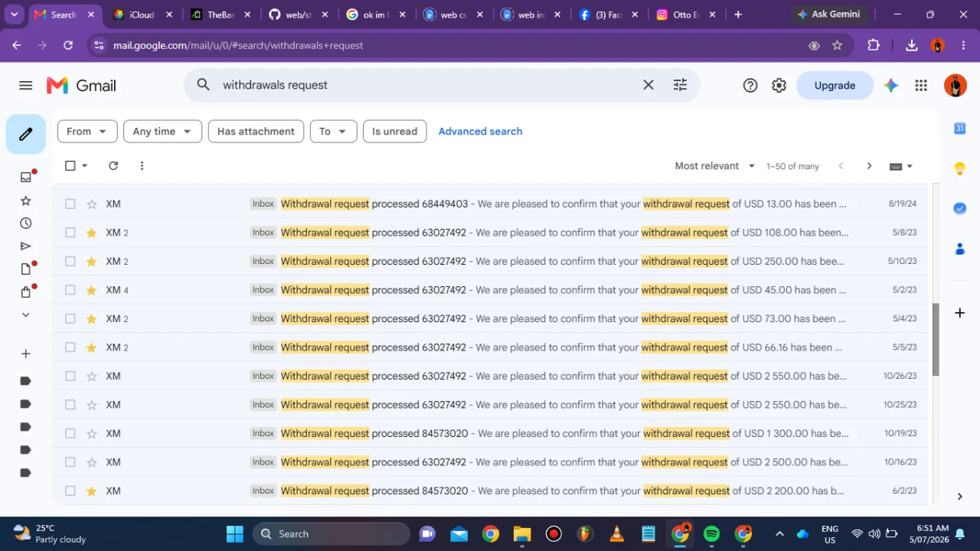The height and width of the screenshot is (551, 980).
Task: Open Inbox icon in left sidebar
Action: [x=25, y=177]
